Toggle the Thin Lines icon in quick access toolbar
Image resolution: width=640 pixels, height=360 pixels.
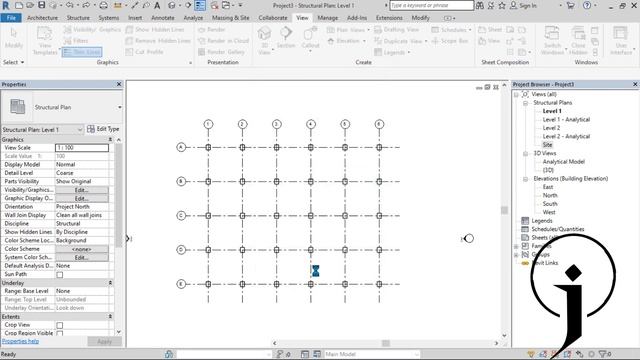click(x=200, y=5)
